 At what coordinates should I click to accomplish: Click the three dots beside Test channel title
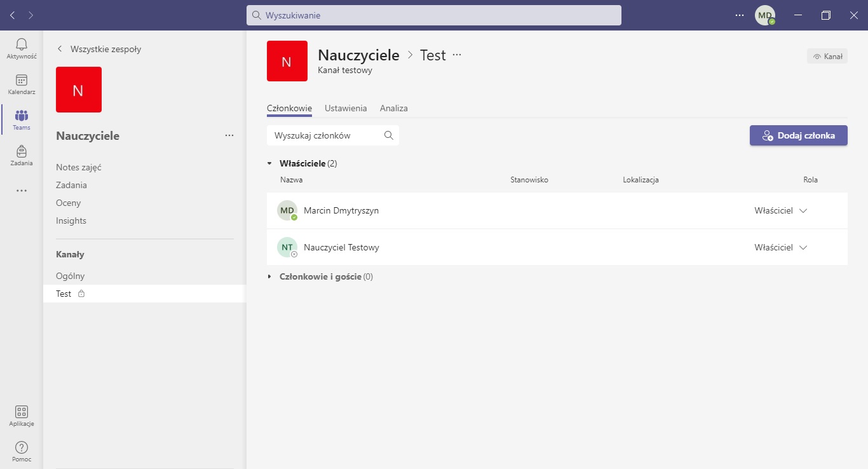pyautogui.click(x=457, y=55)
